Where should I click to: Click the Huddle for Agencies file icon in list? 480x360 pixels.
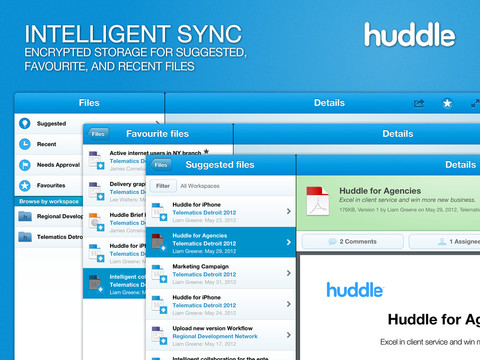pos(159,242)
